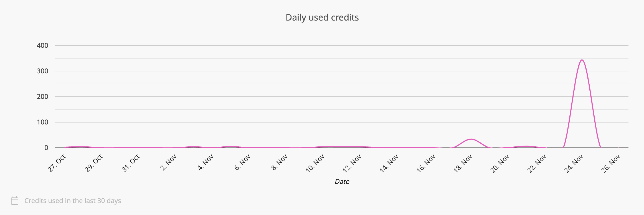644x215 pixels.
Task: Click the "Daily used credits" chart title
Action: click(x=322, y=17)
